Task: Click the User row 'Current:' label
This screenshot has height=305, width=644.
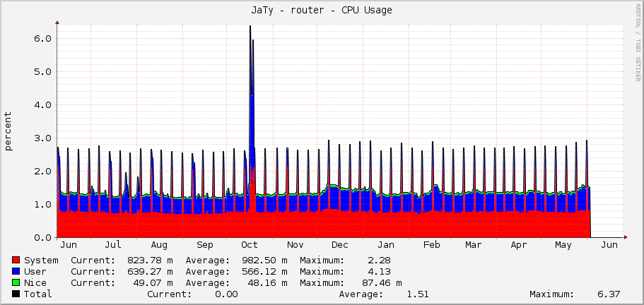Action: (x=93, y=271)
